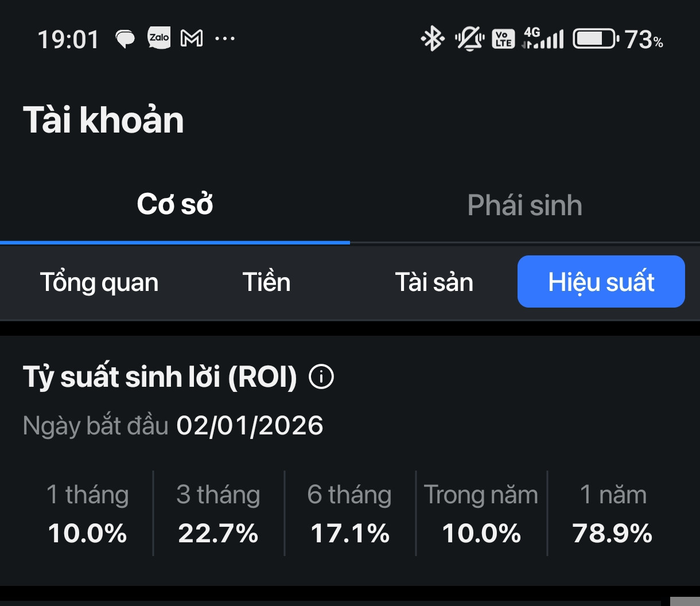Select the 1 năm ROI period
The height and width of the screenshot is (606, 700).
(x=613, y=514)
